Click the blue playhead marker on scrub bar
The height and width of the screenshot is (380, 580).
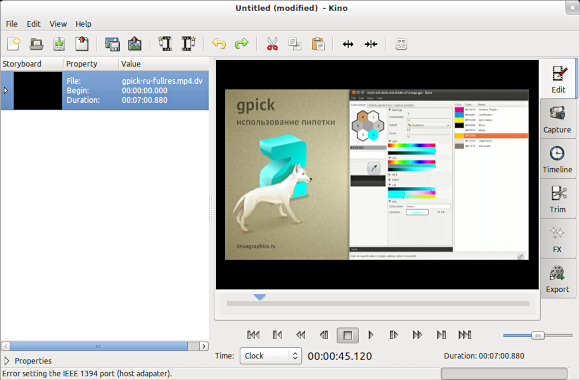tap(260, 297)
